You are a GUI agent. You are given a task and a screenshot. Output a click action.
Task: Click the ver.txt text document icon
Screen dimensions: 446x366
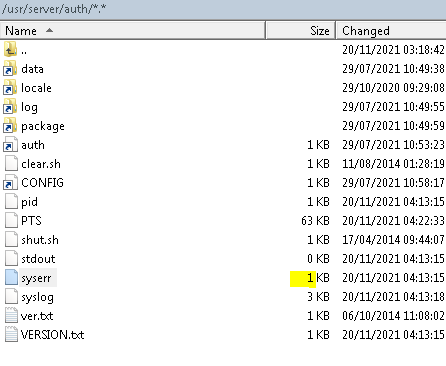coord(11,315)
